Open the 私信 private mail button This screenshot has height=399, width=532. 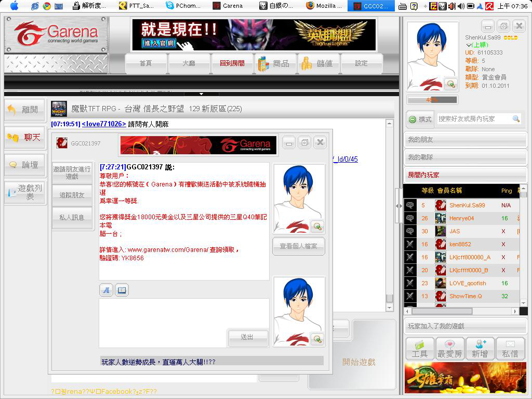point(510,349)
